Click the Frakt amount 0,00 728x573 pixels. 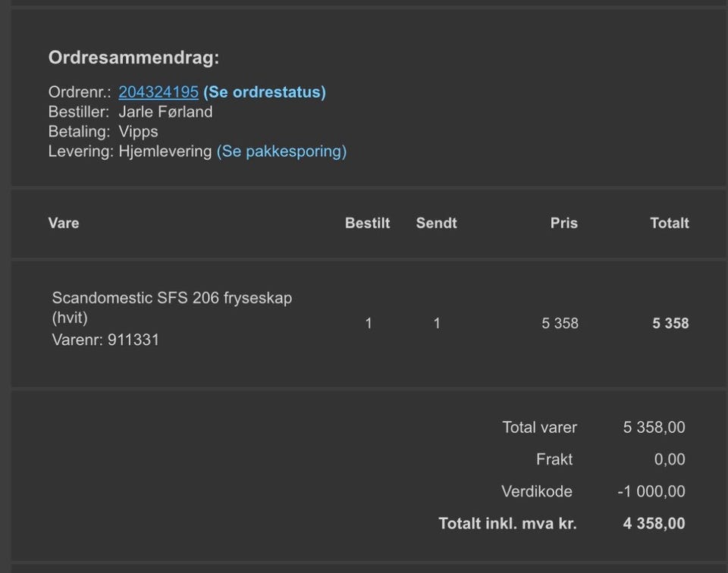670,459
